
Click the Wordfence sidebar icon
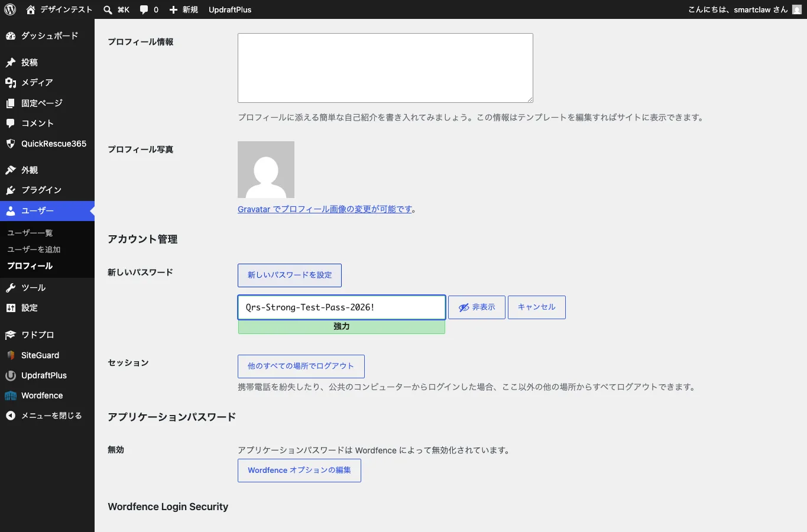(x=11, y=395)
